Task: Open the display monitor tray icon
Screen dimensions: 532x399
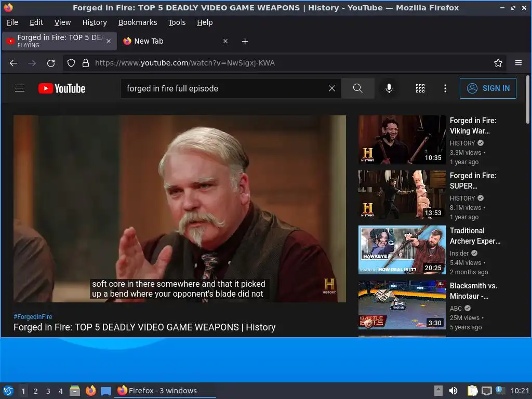Action: [486, 391]
